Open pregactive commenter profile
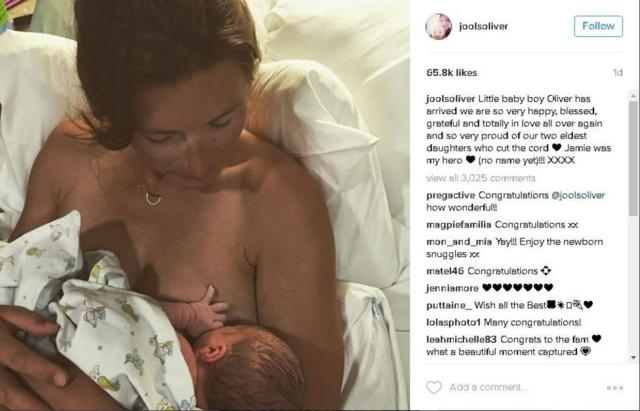Screen dimensions: 640x411 click(x=451, y=195)
